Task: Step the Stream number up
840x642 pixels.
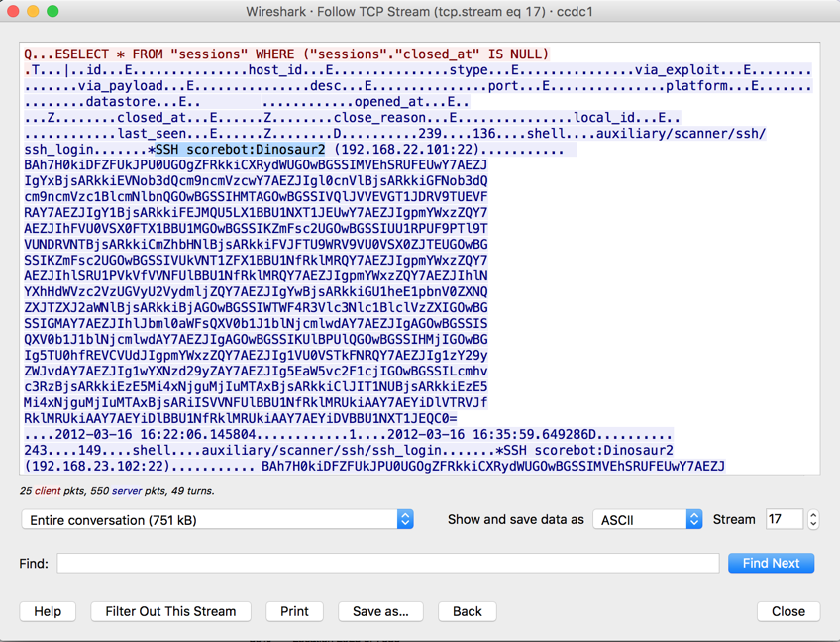Action: pos(813,515)
